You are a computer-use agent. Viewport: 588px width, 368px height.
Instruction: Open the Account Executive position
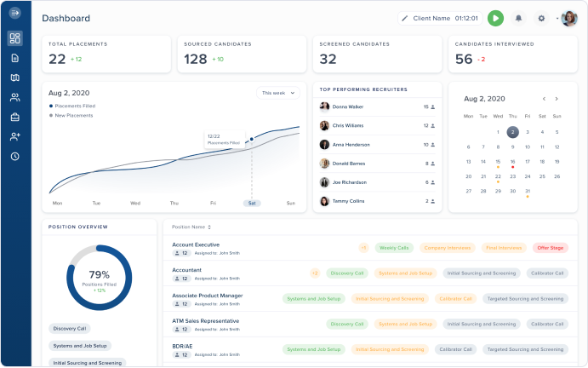(x=196, y=244)
